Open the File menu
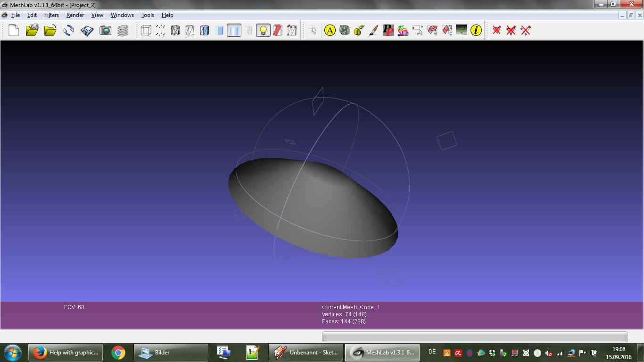644x362 pixels. point(16,15)
